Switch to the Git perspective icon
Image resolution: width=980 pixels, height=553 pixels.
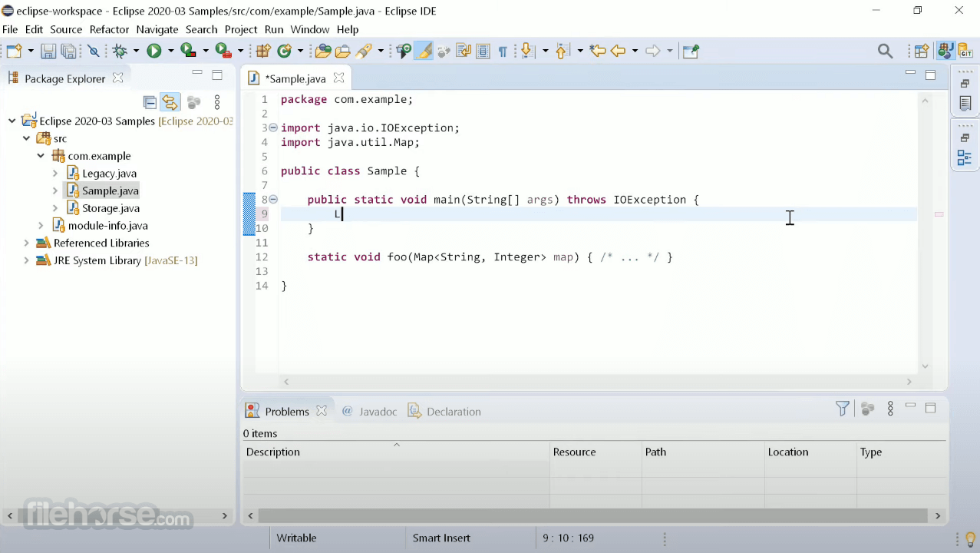click(x=965, y=51)
